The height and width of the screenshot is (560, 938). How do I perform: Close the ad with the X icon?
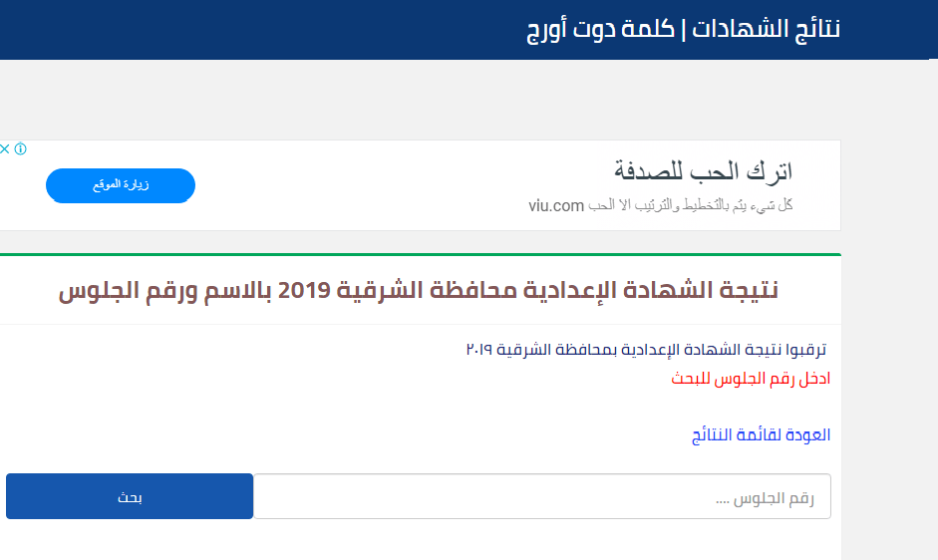[4, 149]
